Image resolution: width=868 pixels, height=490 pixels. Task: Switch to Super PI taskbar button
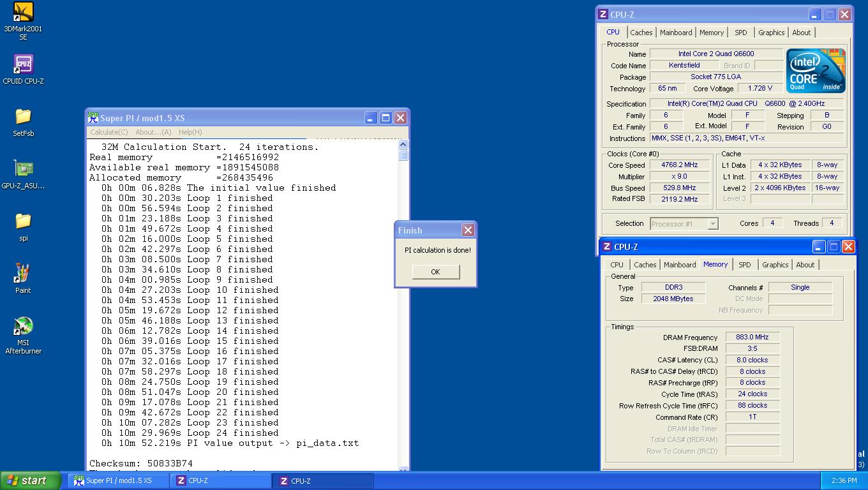pyautogui.click(x=119, y=480)
